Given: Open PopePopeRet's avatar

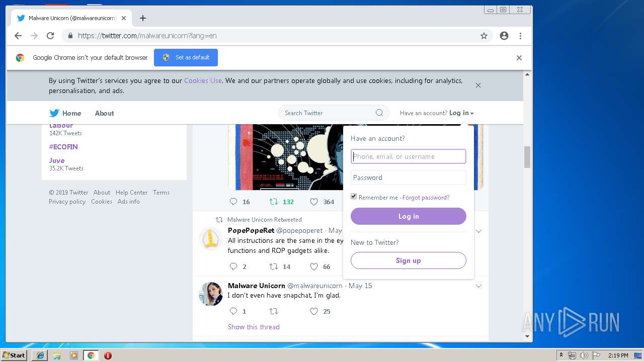Looking at the screenshot, I should (x=211, y=239).
